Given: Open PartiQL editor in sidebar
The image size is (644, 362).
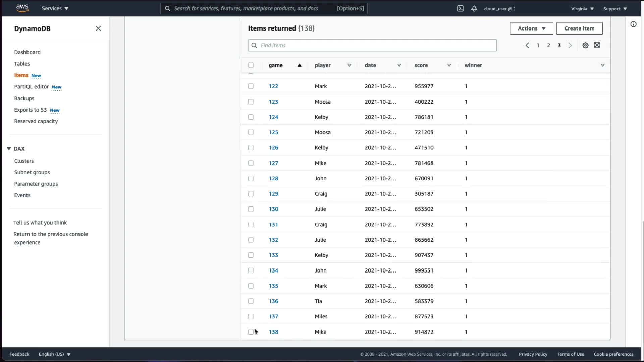Looking at the screenshot, I should tap(32, 87).
